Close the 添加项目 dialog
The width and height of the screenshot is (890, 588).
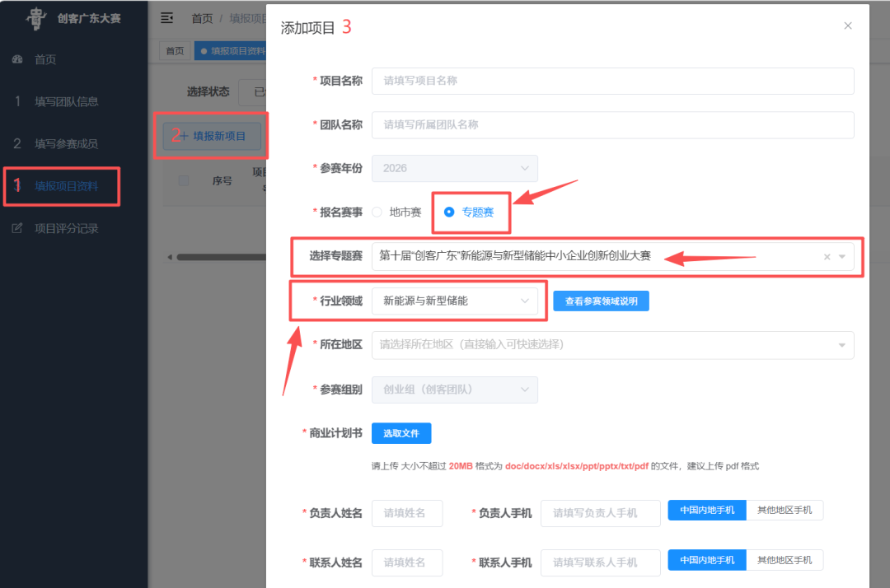tap(848, 26)
